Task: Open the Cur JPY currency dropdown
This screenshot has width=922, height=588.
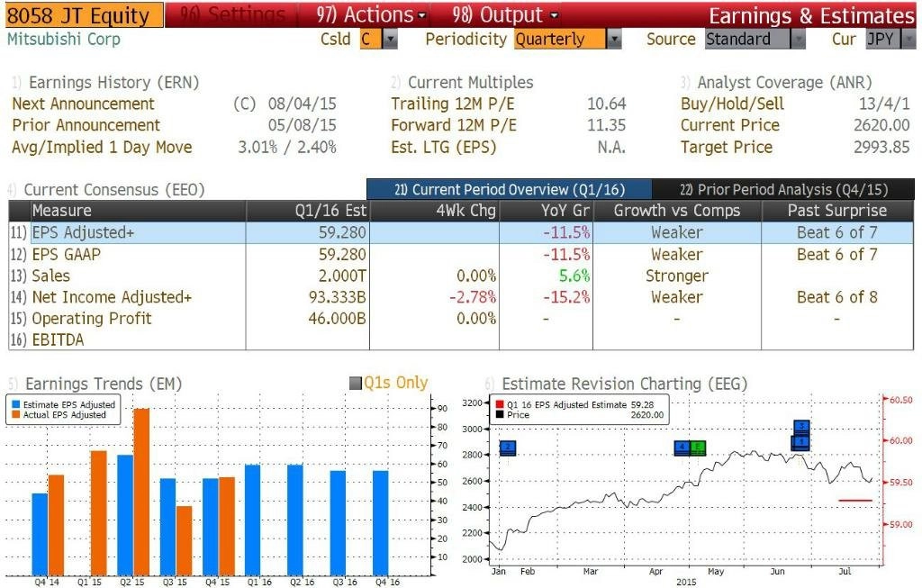Action: [x=908, y=40]
